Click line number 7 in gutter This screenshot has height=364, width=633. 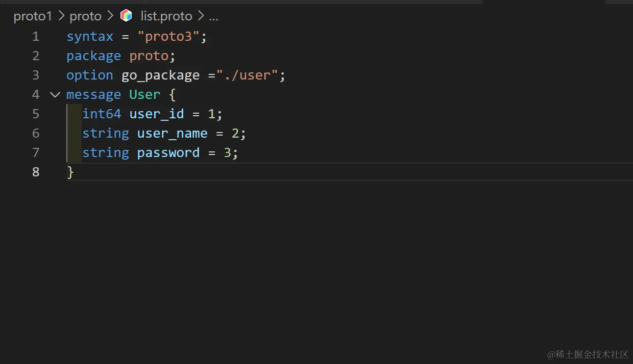click(x=36, y=152)
